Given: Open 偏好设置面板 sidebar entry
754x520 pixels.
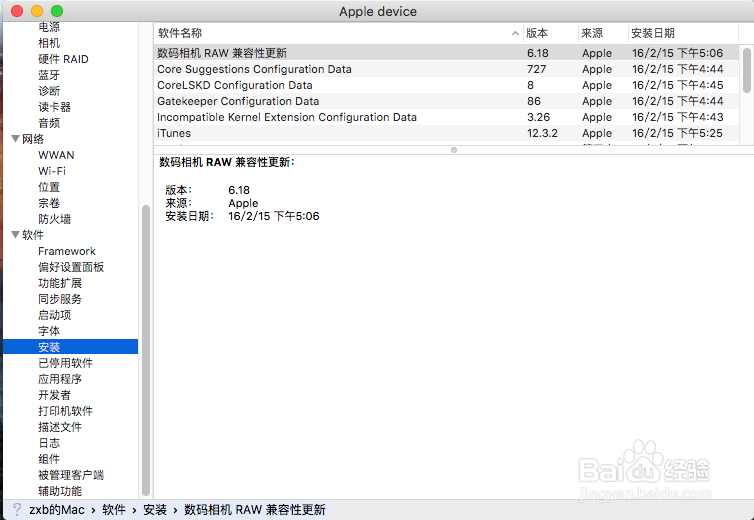Looking at the screenshot, I should [x=71, y=267].
